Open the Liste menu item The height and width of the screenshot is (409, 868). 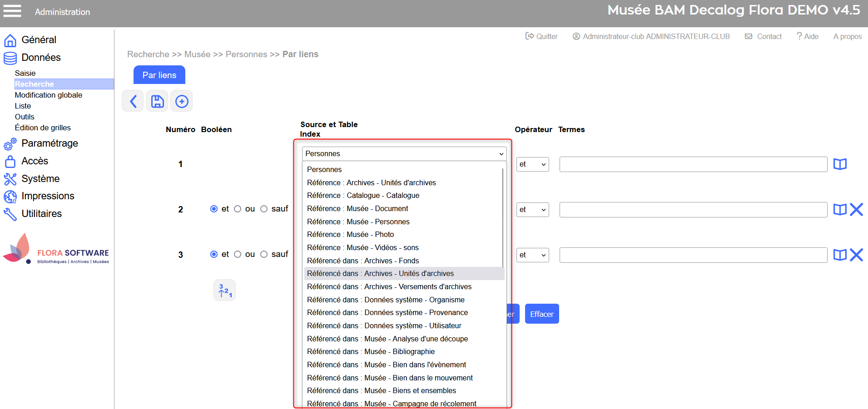pos(23,106)
